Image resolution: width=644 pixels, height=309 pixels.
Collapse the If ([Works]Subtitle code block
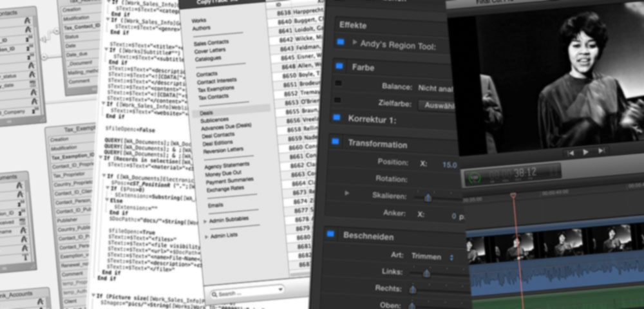coord(106,49)
